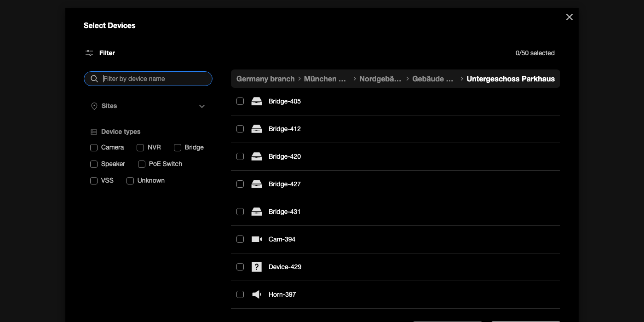Click the Bridge-420 device icon
This screenshot has height=322, width=644.
click(x=257, y=156)
